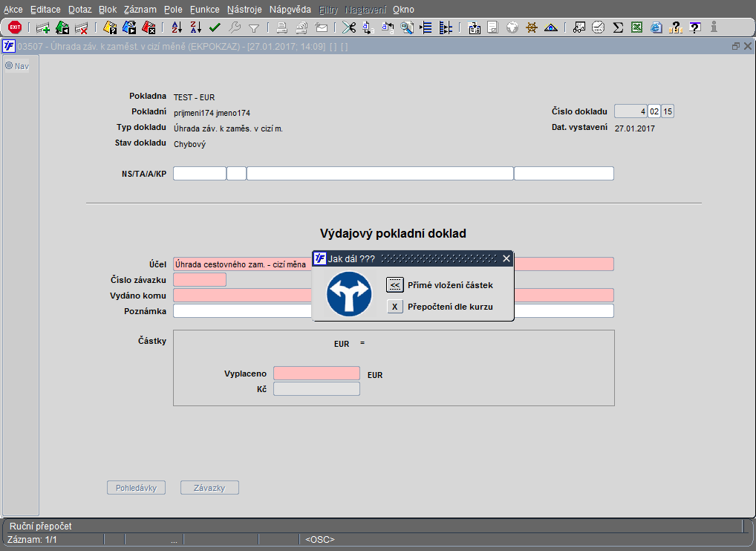The width and height of the screenshot is (756, 551).
Task: Click the envelope mail icon
Action: [321, 28]
